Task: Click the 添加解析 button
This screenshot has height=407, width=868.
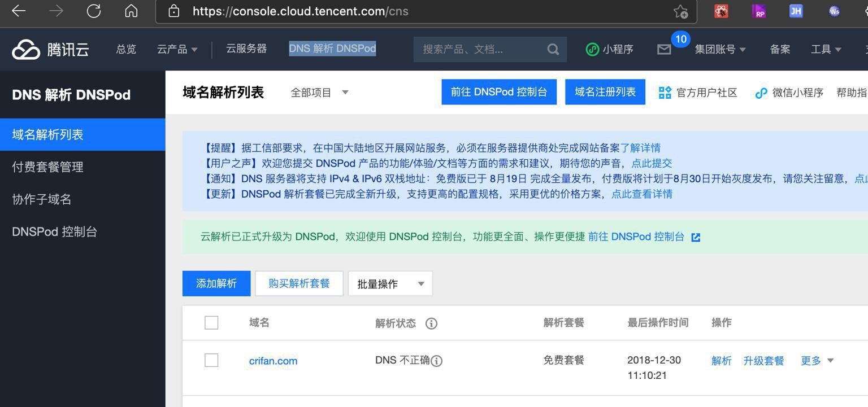Action: click(x=216, y=283)
